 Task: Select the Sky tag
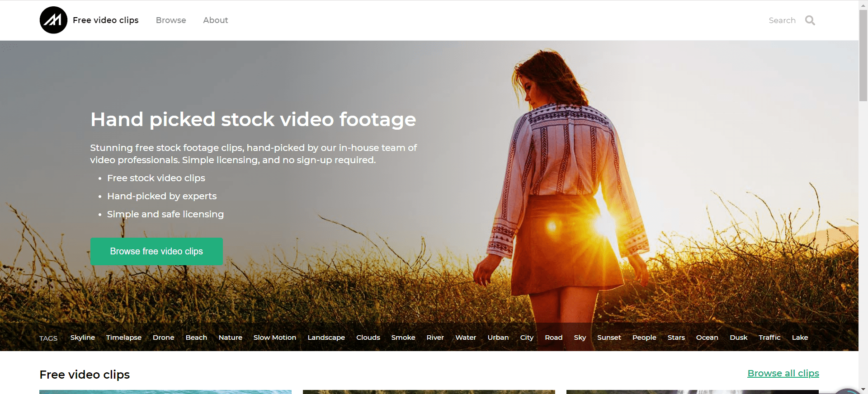[580, 338]
